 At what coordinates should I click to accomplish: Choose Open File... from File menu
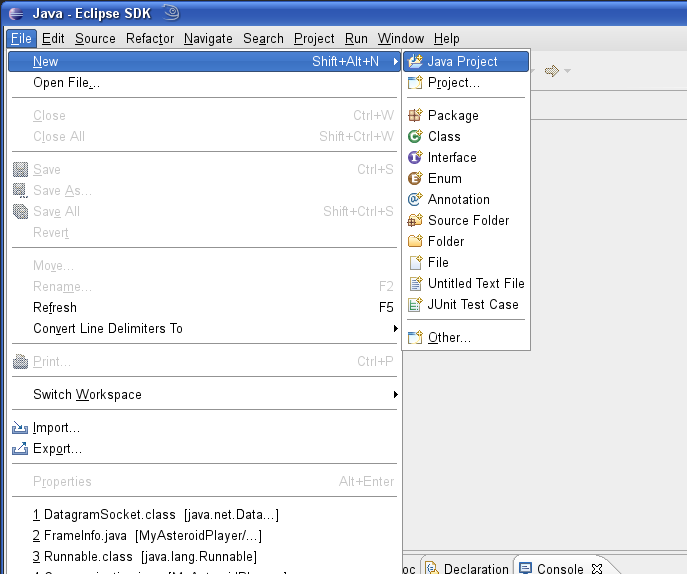click(204, 82)
